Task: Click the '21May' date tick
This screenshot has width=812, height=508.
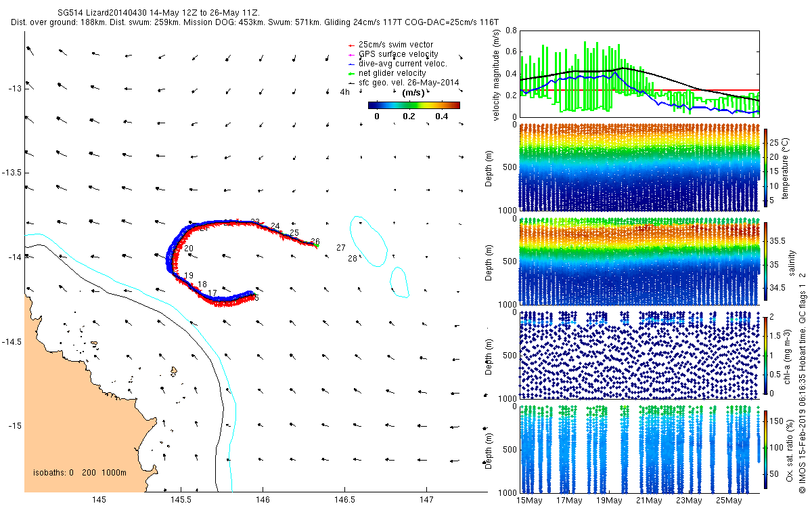Action: pos(649,501)
